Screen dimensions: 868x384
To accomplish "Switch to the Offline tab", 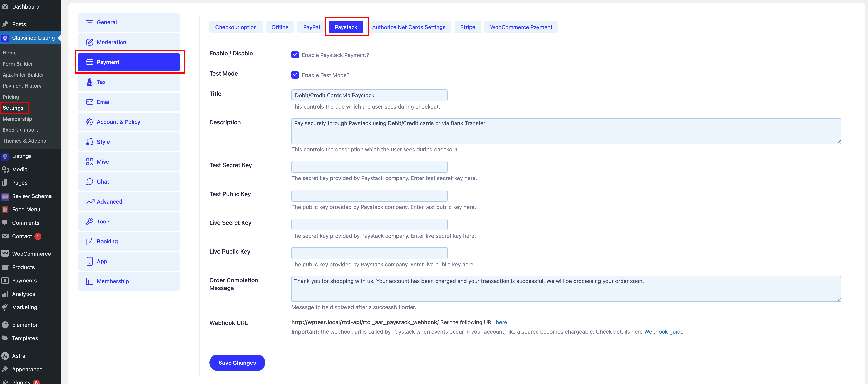I will coord(280,27).
